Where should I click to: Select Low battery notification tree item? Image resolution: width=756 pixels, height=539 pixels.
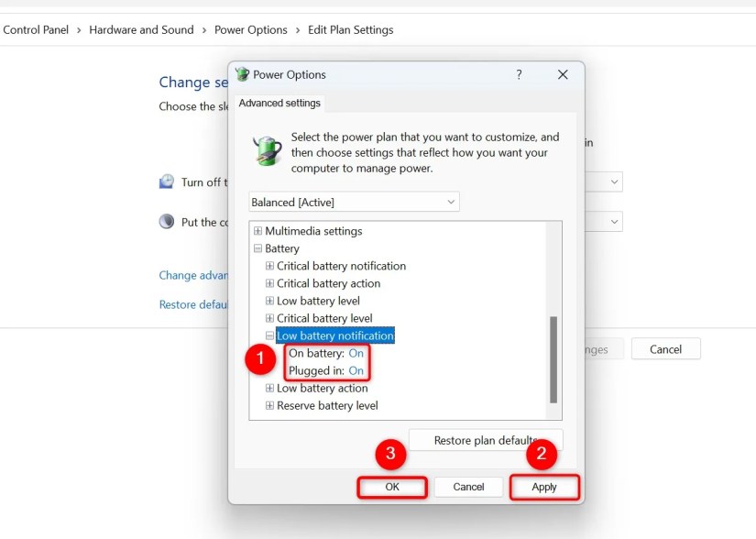coord(335,335)
